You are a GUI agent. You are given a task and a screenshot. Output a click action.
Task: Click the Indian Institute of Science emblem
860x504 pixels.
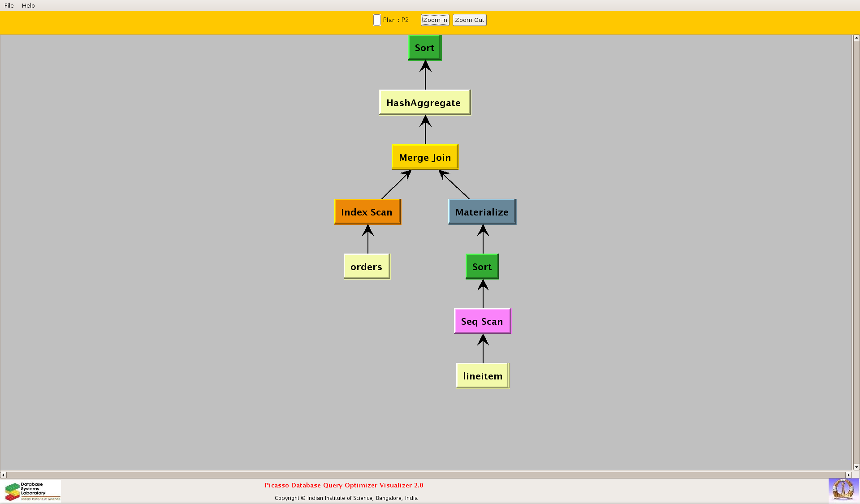pyautogui.click(x=843, y=490)
